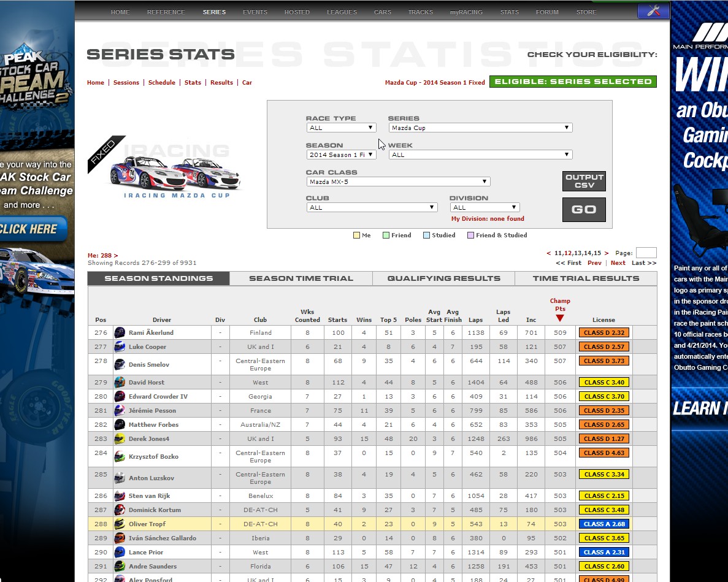728x582 pixels.
Task: Open the EVENTS menu in top navigation
Action: point(255,12)
